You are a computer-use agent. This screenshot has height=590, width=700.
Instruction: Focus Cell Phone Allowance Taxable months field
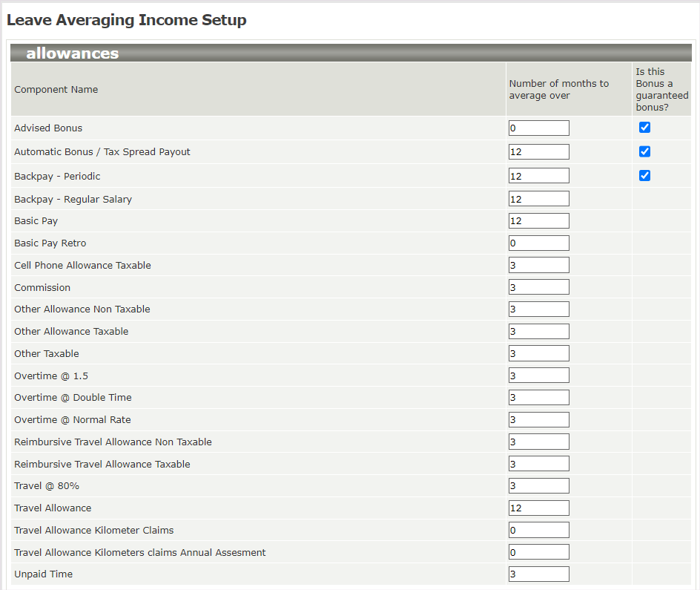click(x=539, y=265)
